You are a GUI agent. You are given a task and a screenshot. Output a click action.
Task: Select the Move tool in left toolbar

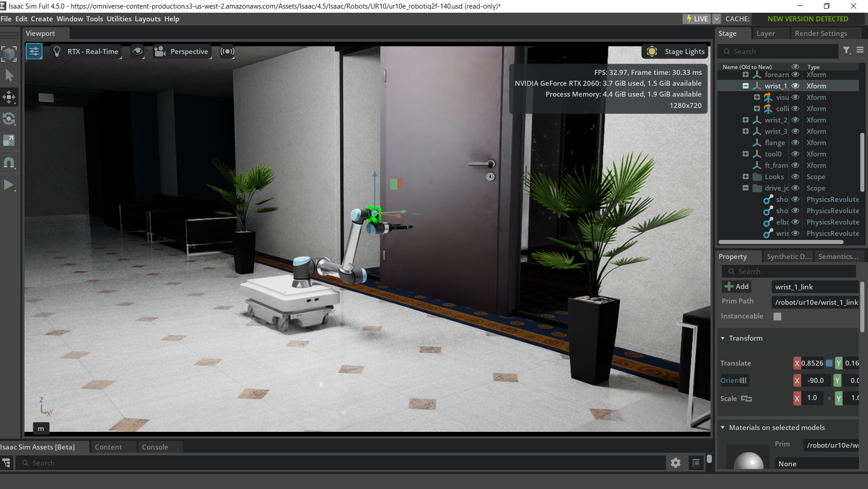[x=9, y=97]
